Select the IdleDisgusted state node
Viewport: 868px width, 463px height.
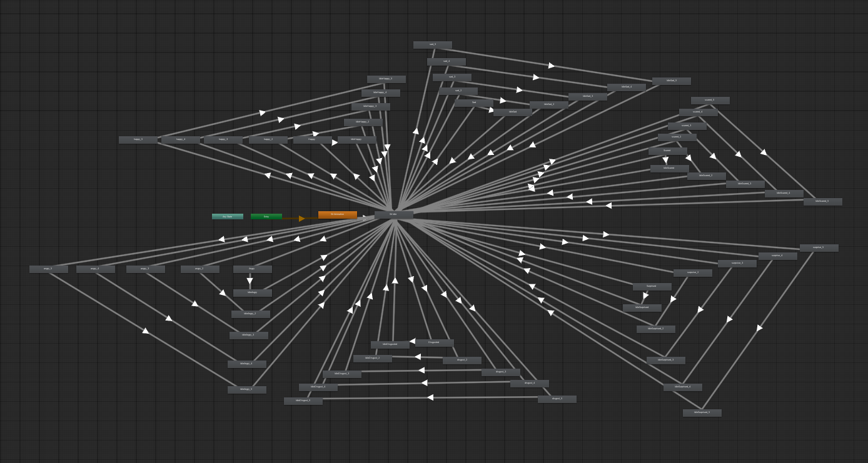(390, 345)
